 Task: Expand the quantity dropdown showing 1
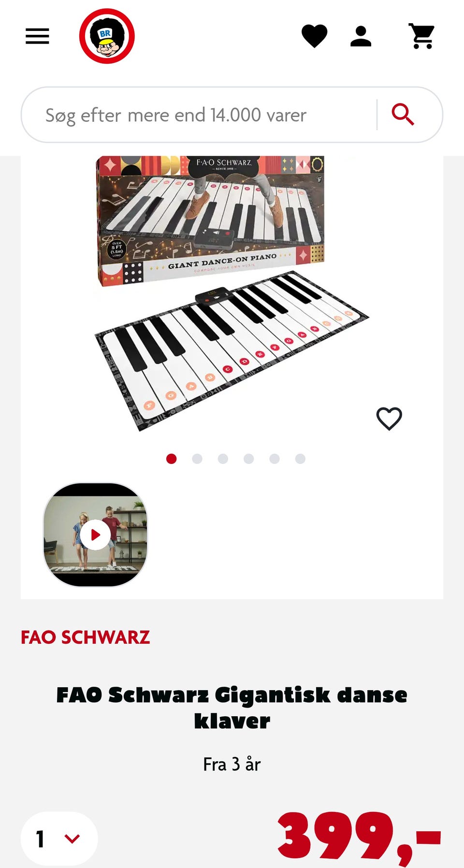pyautogui.click(x=59, y=839)
